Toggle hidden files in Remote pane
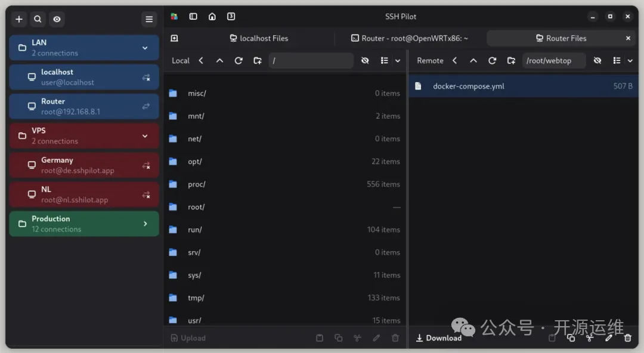 [x=597, y=60]
